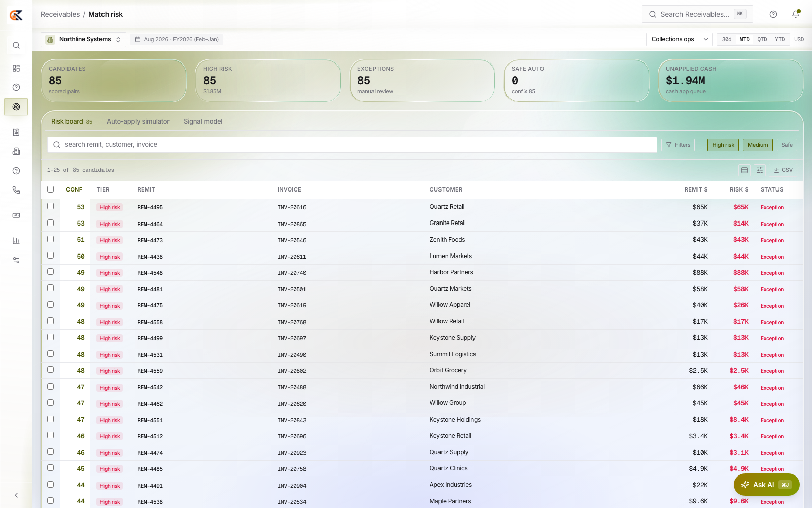Click the help icon in the top bar
Screen dimensions: 812x508
point(773,14)
